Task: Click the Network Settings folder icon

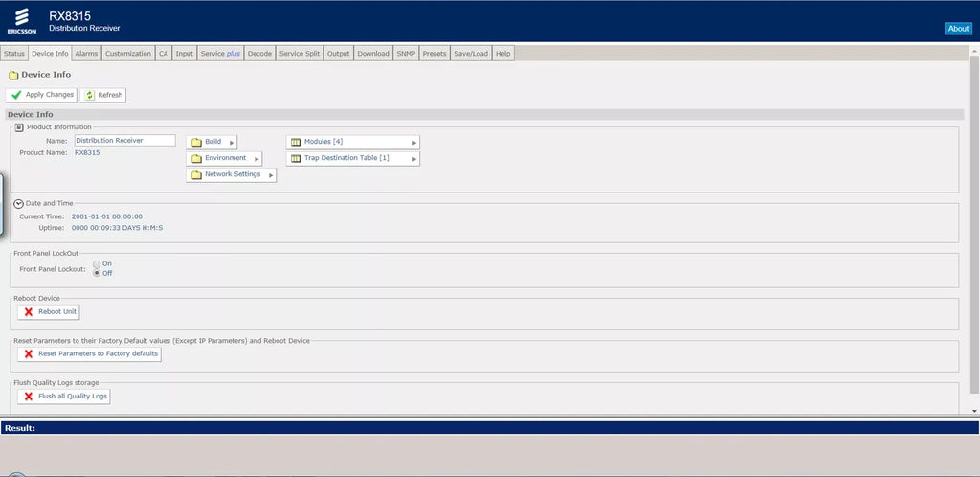Action: pyautogui.click(x=196, y=175)
